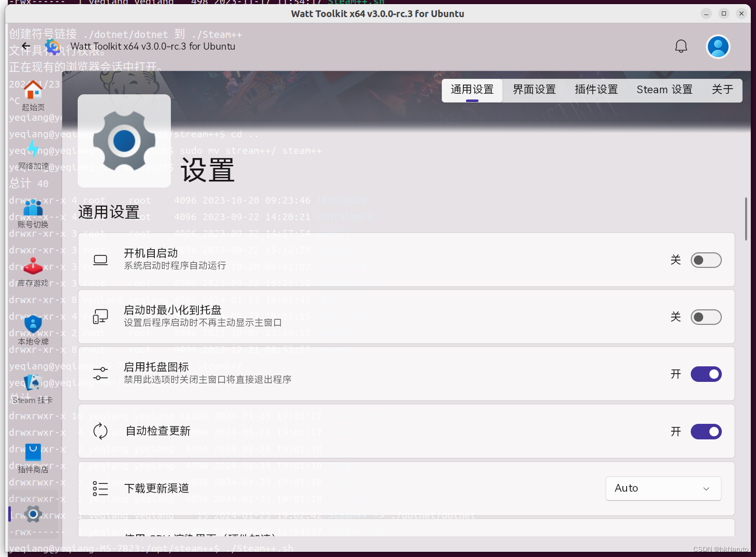Enable 启动时最小化到托盘 toggle switch
Screen dimensions: 756x557
point(706,317)
